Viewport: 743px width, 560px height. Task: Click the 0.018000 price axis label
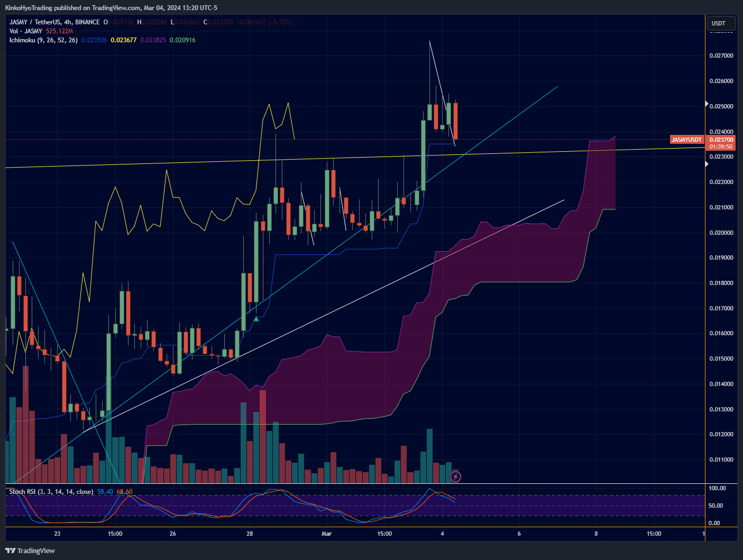721,283
